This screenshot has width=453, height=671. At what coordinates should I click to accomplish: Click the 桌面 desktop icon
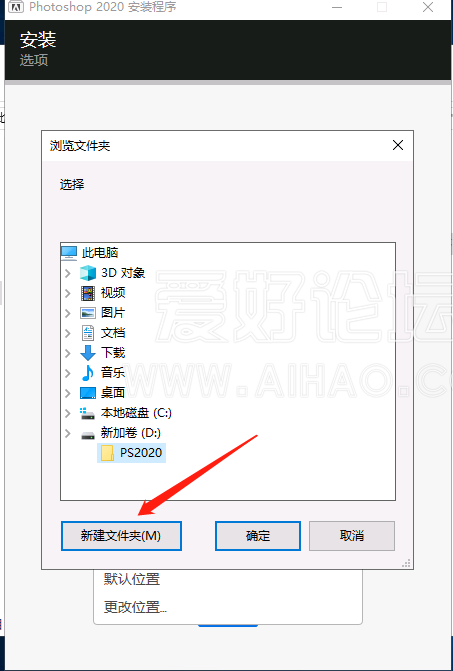pyautogui.click(x=88, y=393)
